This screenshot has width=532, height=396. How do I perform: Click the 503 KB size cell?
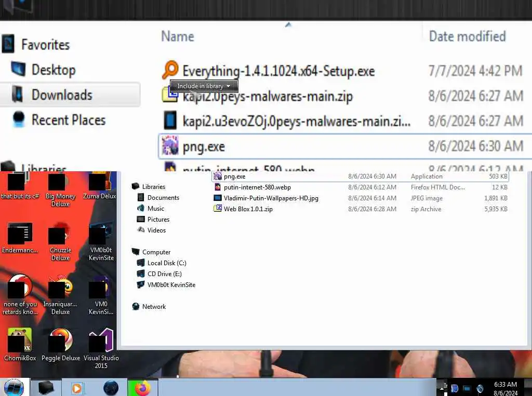pyautogui.click(x=498, y=176)
